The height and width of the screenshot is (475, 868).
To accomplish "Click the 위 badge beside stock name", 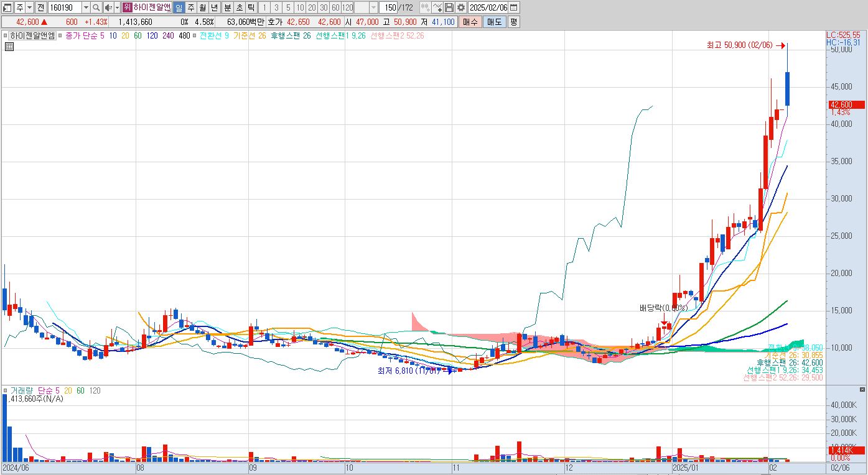I will point(127,7).
